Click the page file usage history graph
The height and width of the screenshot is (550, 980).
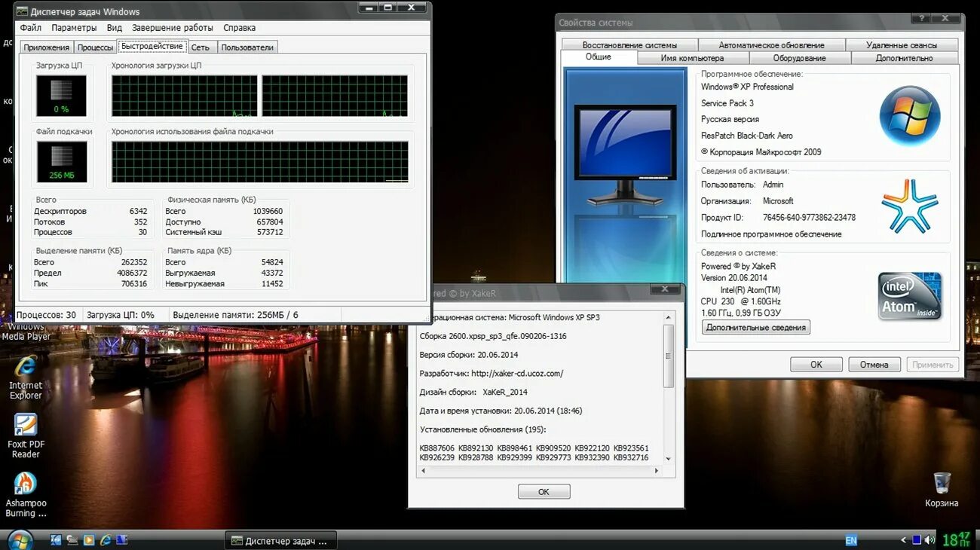click(260, 161)
